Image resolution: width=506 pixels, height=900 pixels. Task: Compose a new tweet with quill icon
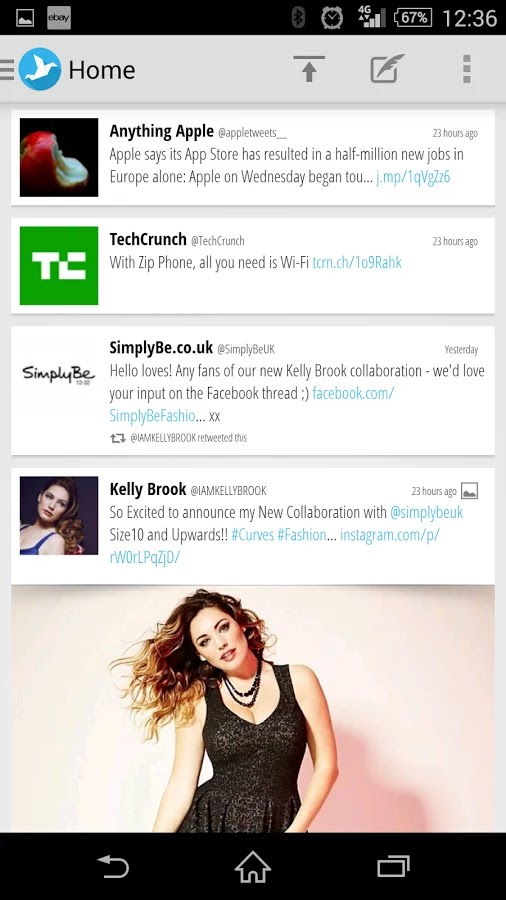point(387,69)
